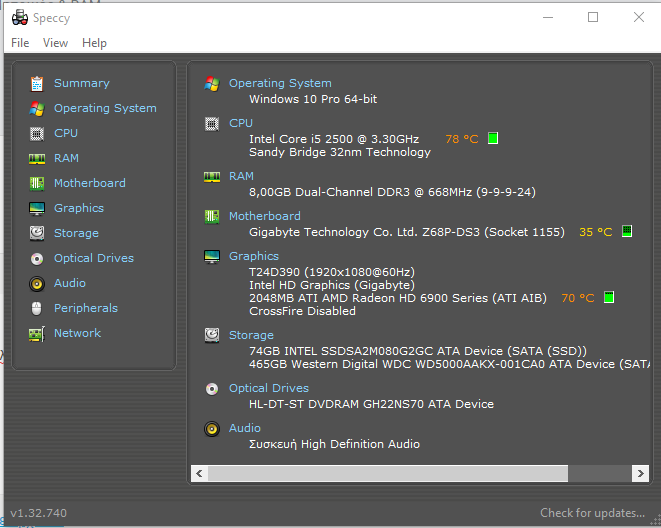
Task: Click the horizontal scrollbar's right arrow
Action: (641, 472)
